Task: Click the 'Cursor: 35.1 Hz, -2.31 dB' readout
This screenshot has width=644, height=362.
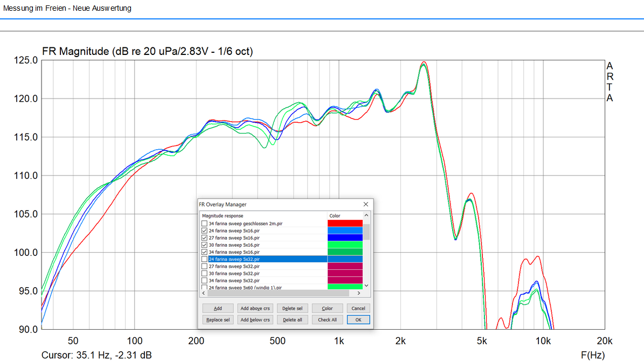Action: click(96, 355)
